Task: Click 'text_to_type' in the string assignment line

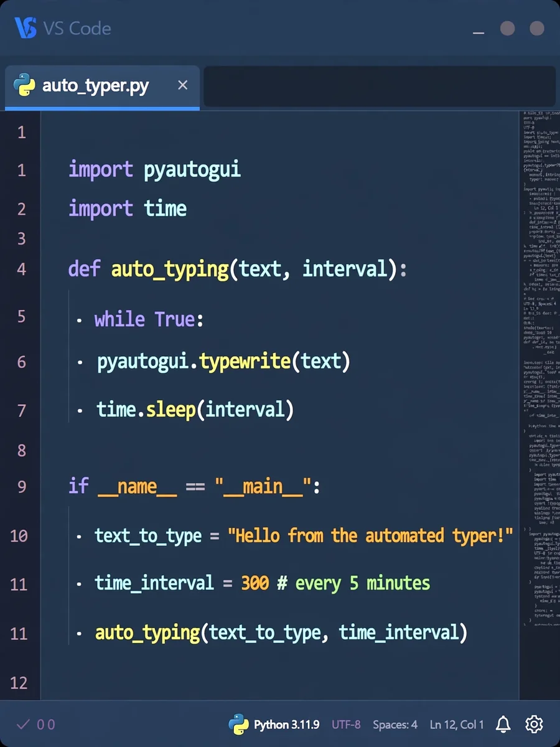Action: click(x=148, y=537)
